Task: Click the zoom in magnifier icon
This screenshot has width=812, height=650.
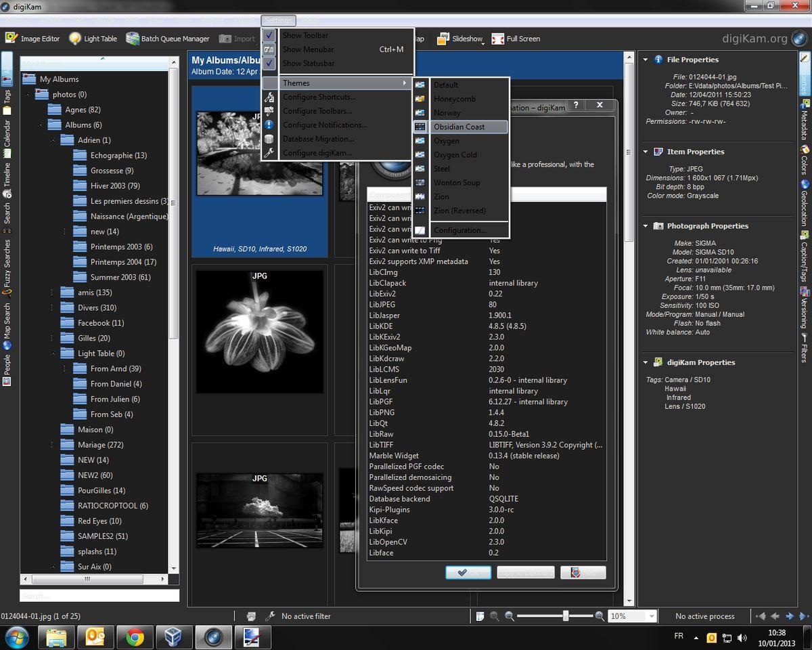Action: click(x=600, y=616)
